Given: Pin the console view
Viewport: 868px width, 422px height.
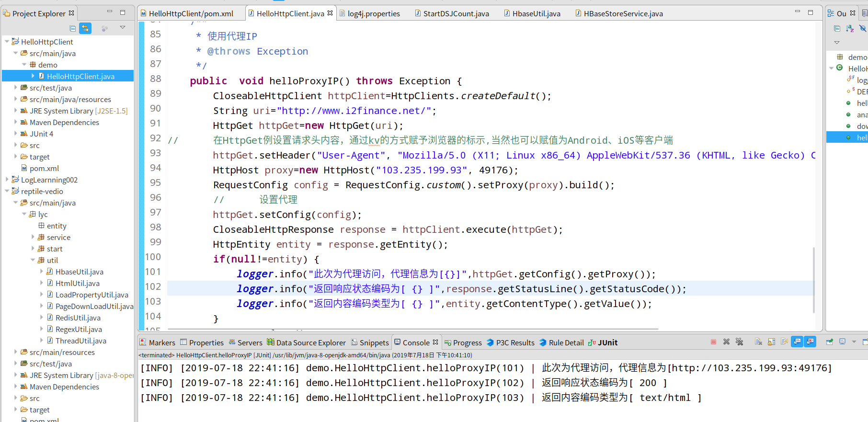Looking at the screenshot, I should 829,342.
